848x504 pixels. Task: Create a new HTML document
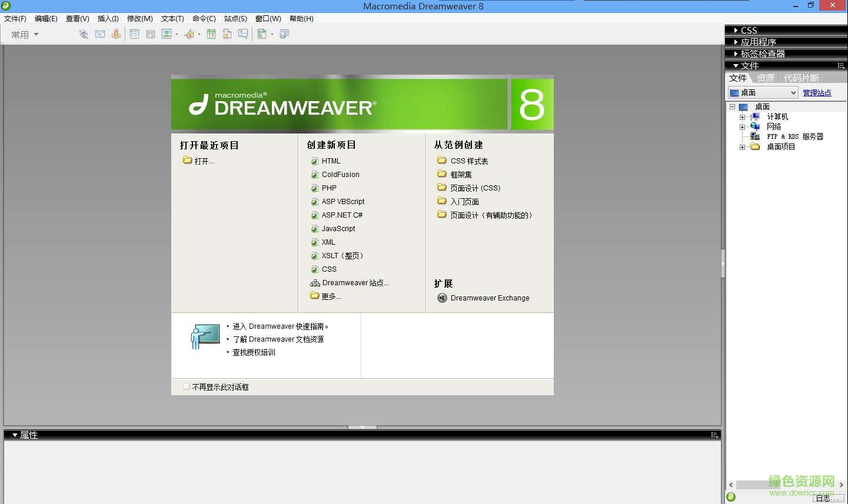pyautogui.click(x=331, y=161)
